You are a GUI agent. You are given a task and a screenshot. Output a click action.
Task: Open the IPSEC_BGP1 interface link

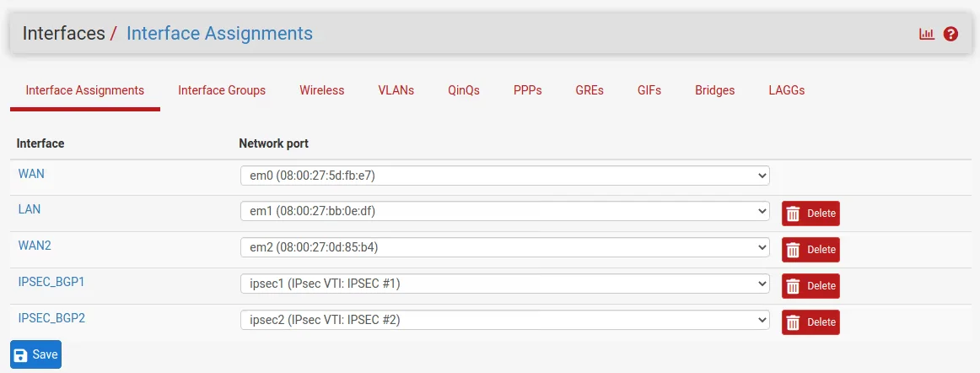pos(51,282)
